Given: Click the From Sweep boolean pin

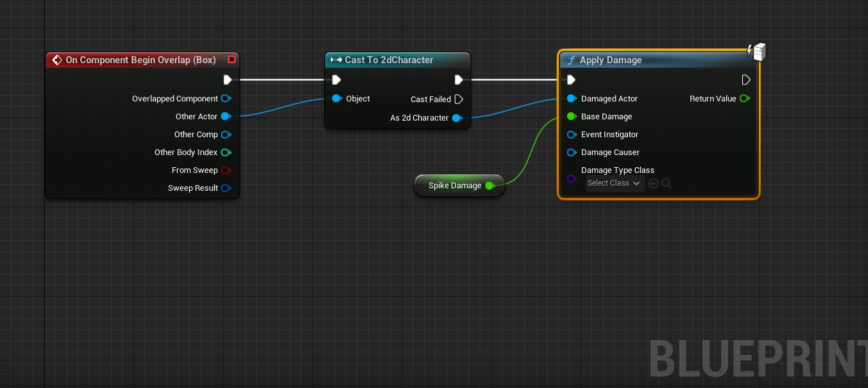Looking at the screenshot, I should (225, 170).
